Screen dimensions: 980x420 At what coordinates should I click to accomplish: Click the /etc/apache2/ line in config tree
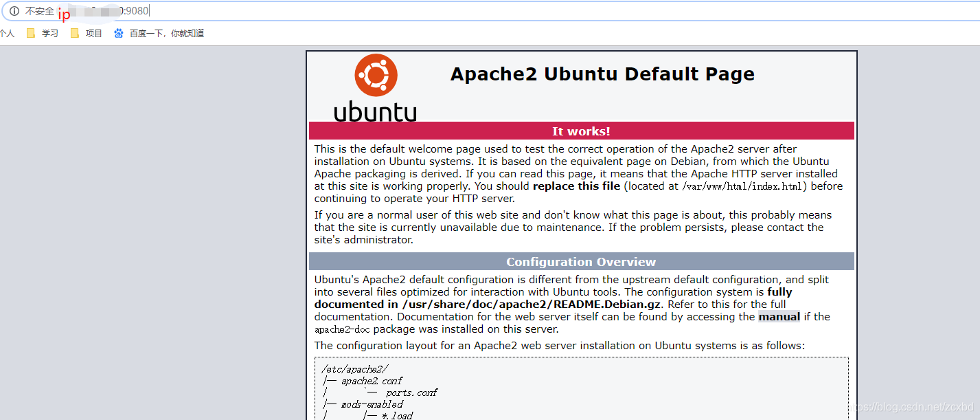point(354,369)
